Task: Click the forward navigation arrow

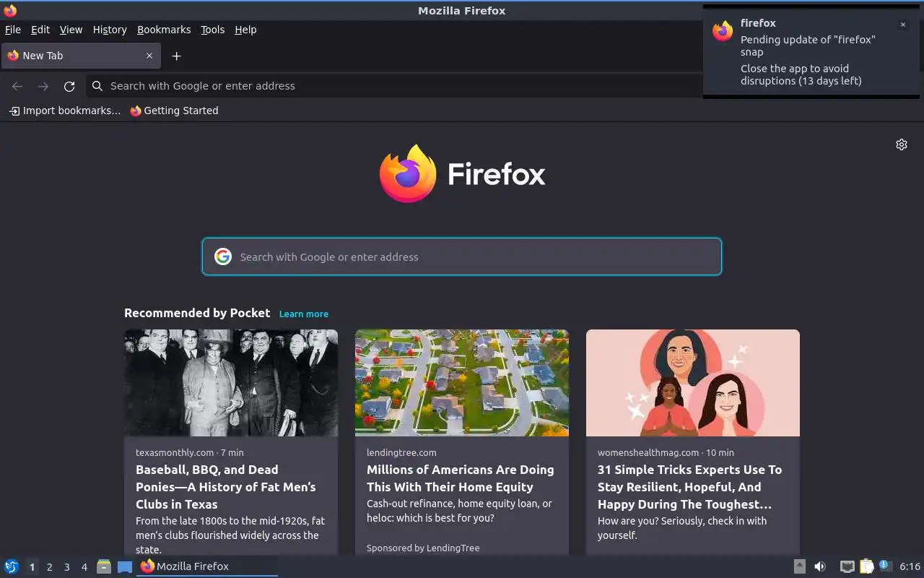Action: pos(43,86)
